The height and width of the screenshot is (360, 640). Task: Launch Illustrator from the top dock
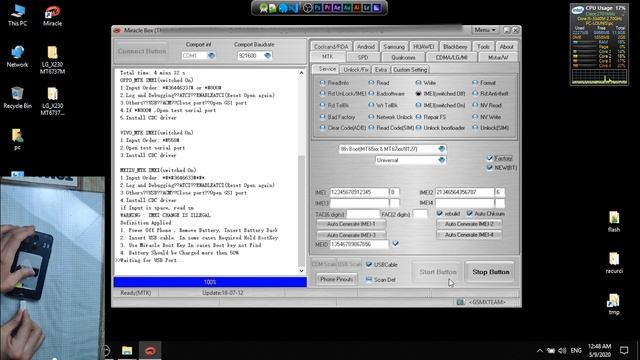click(x=357, y=8)
